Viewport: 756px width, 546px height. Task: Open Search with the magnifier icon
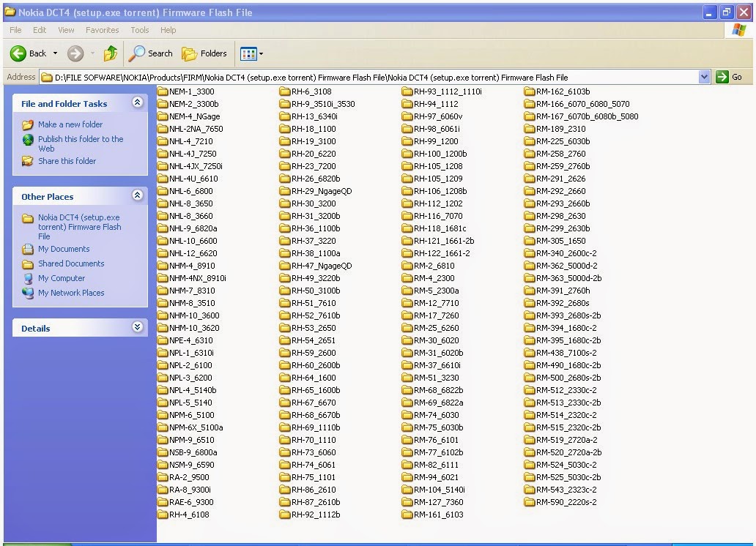138,53
